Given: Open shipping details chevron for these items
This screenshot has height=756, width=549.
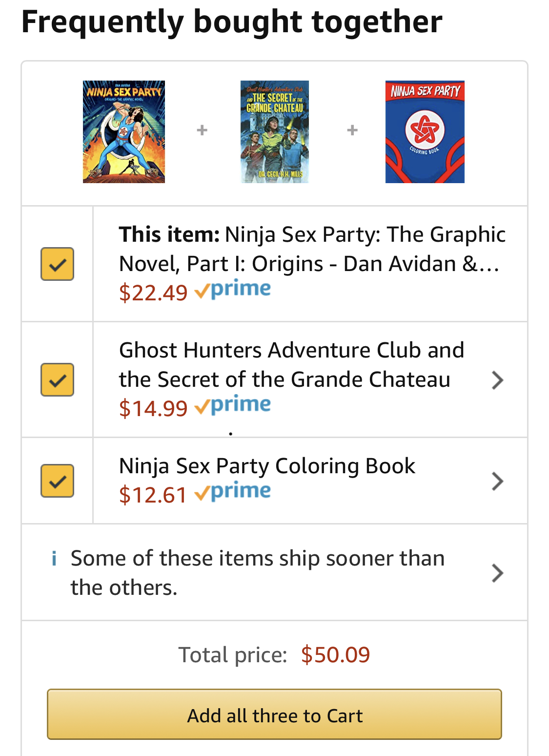Looking at the screenshot, I should point(497,573).
